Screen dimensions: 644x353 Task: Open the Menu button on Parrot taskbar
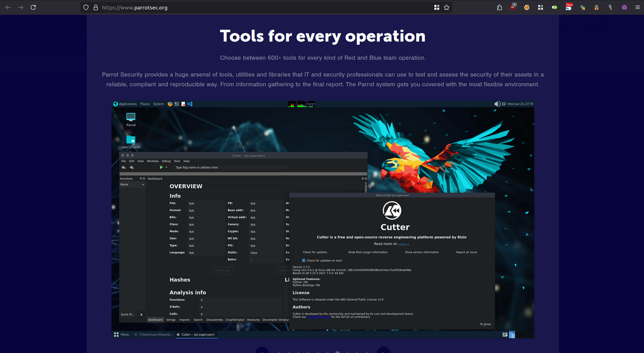tap(121, 334)
